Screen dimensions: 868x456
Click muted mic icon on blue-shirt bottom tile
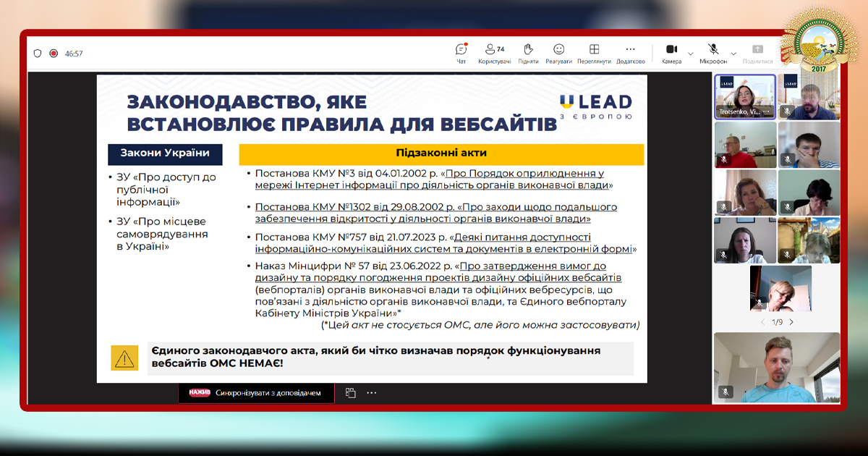click(x=726, y=392)
